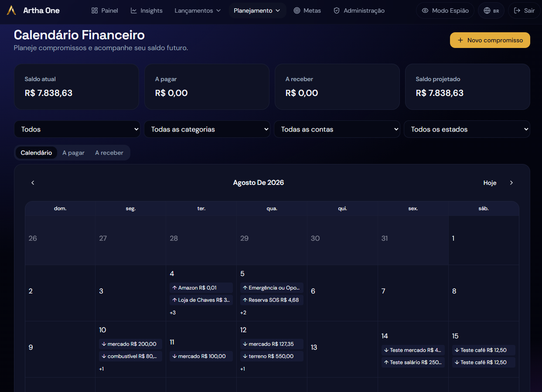The image size is (542, 392).
Task: Open the mercado R$ 200,00 entry
Action: pyautogui.click(x=130, y=344)
